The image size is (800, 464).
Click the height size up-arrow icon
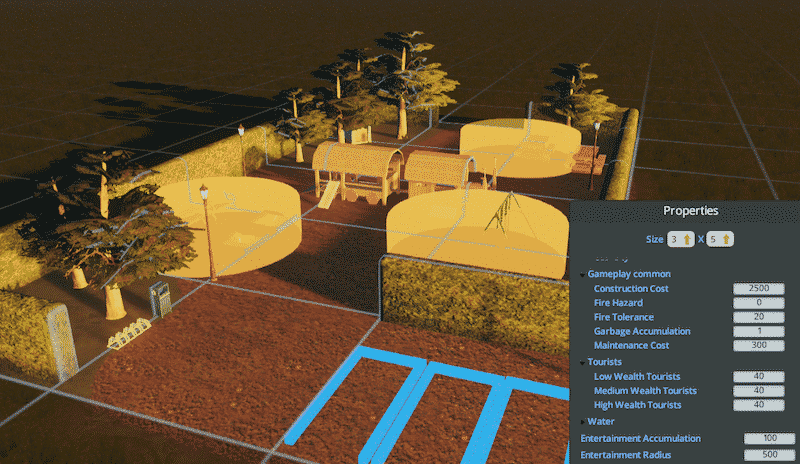[727, 239]
